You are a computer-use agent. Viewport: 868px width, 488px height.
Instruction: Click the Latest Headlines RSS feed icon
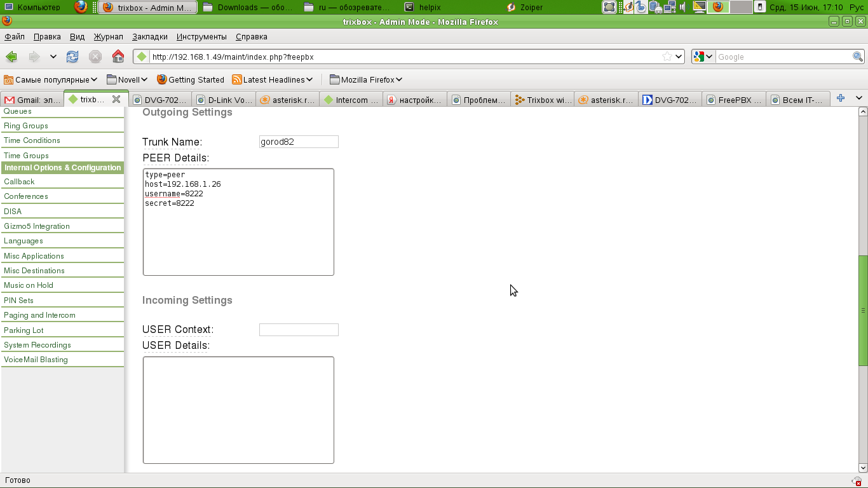[x=237, y=79]
